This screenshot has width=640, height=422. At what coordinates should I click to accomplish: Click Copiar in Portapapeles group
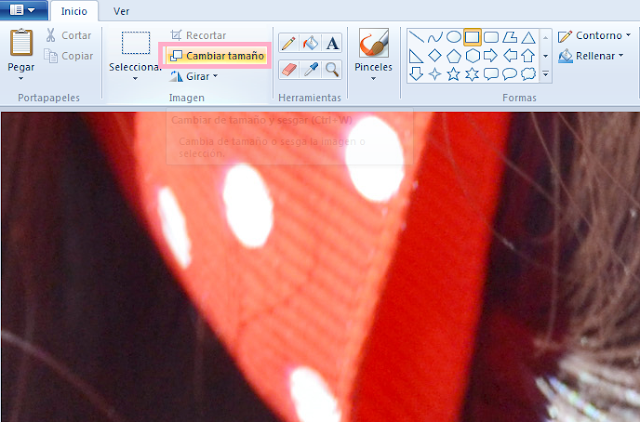pos(68,56)
